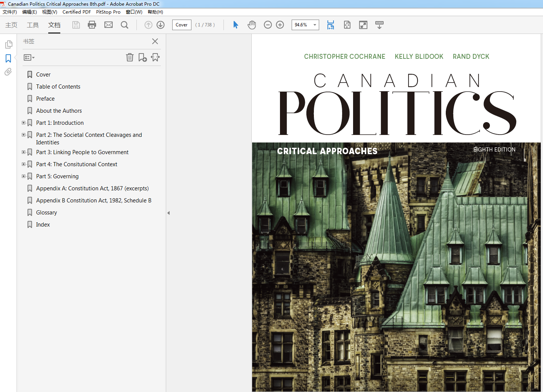The image size is (543, 392).
Task: Switch to 主页 home tab
Action: coord(11,25)
